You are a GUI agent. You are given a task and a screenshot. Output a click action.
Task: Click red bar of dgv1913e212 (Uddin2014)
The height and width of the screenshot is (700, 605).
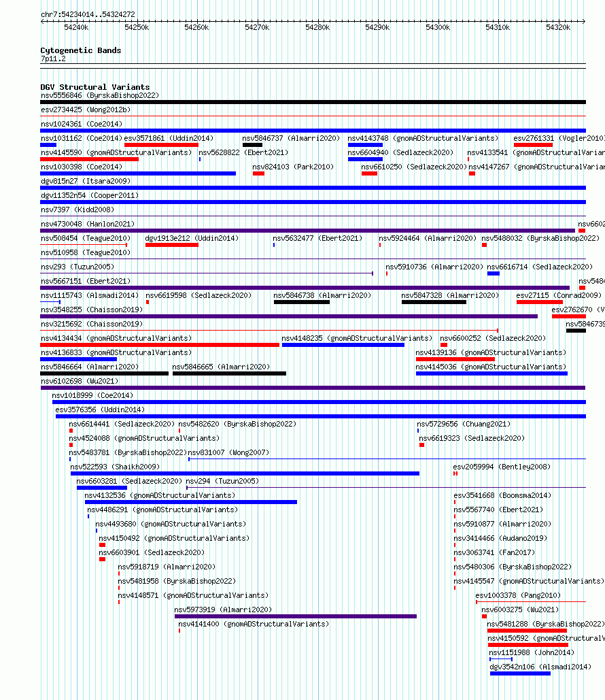[172, 245]
